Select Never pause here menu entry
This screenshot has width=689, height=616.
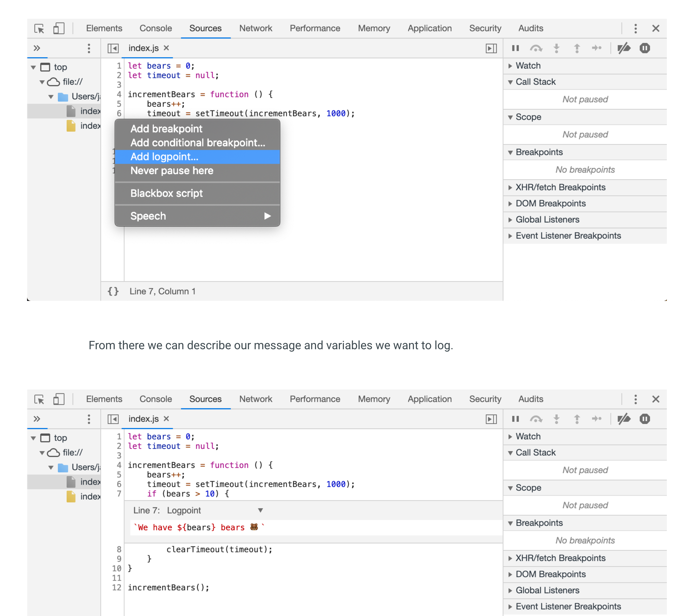pos(172,170)
